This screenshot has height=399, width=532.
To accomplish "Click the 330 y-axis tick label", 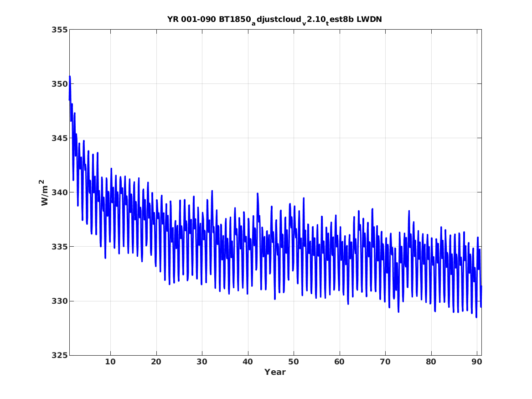I will (x=59, y=301).
